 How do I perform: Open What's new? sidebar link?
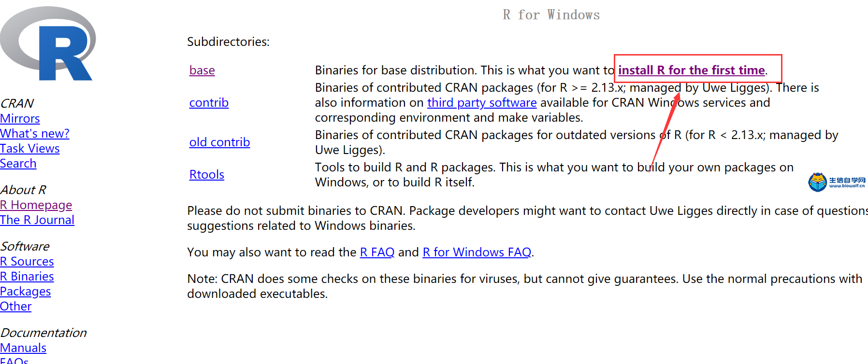click(35, 134)
